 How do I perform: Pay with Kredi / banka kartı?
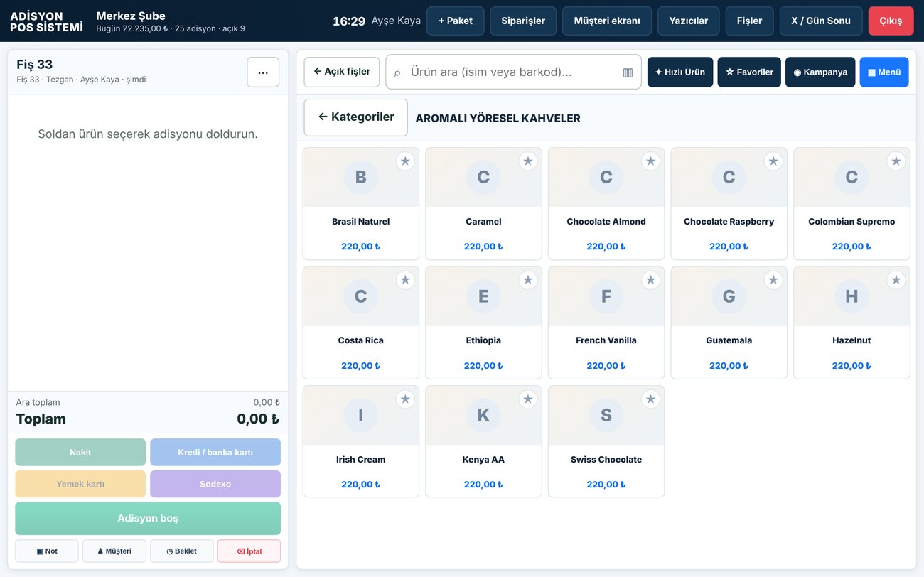click(x=215, y=453)
